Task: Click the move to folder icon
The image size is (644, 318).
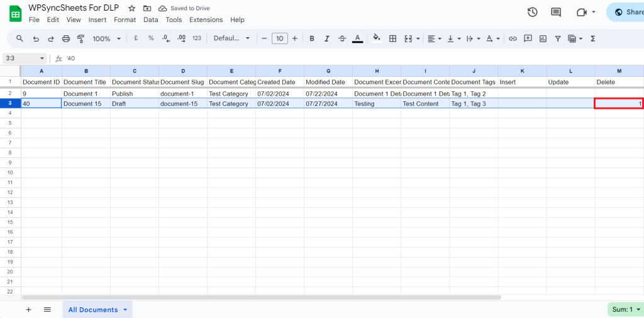Action: 147,8
